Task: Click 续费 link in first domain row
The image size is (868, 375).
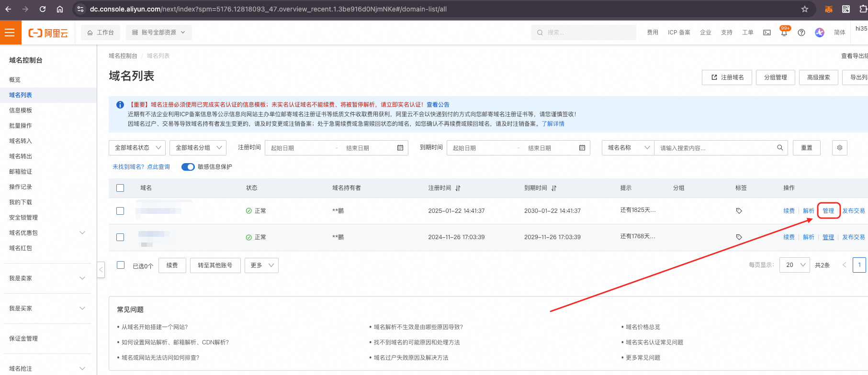Action: [789, 211]
